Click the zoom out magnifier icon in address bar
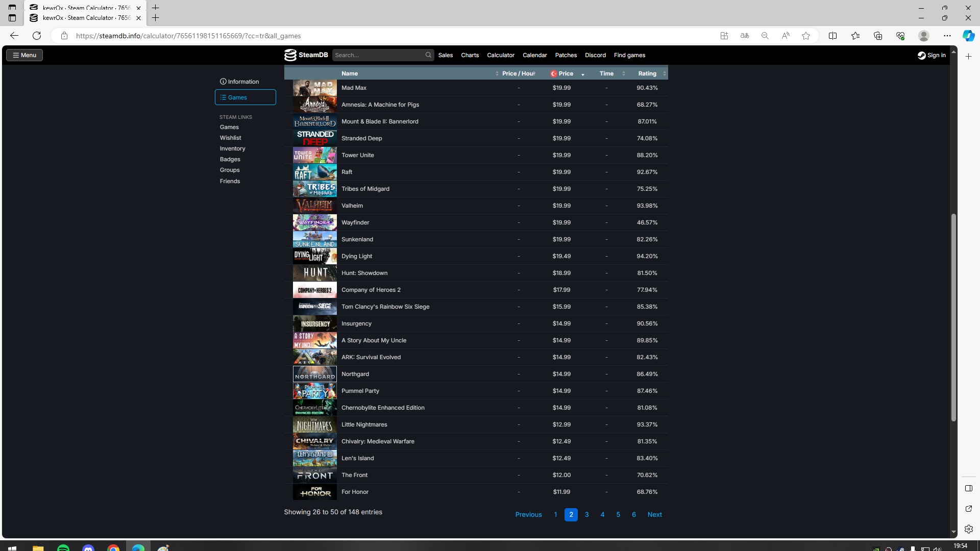 (765, 36)
